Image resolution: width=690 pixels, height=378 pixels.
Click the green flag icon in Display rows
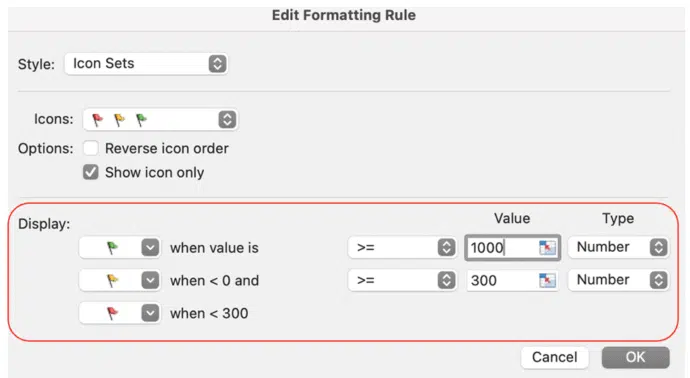point(113,248)
